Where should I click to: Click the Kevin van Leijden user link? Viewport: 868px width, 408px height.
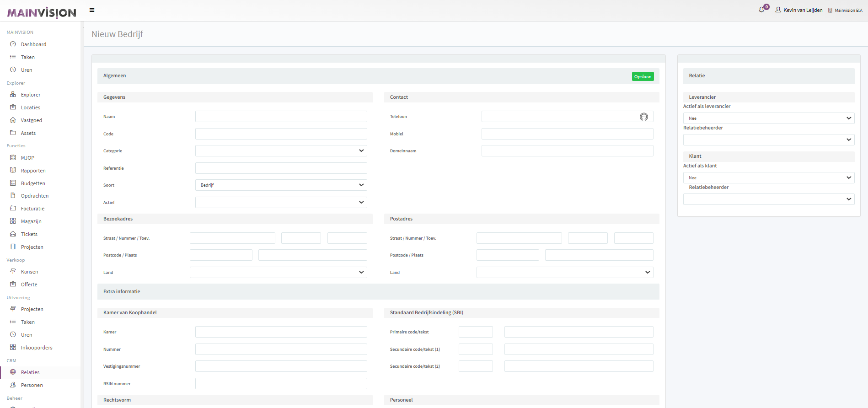click(x=803, y=10)
